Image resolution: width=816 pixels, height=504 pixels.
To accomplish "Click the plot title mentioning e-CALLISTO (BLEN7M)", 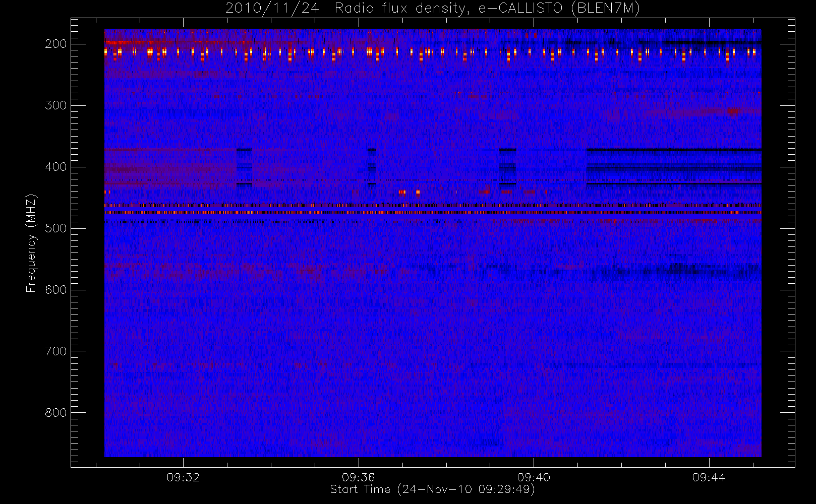I will pos(432,9).
